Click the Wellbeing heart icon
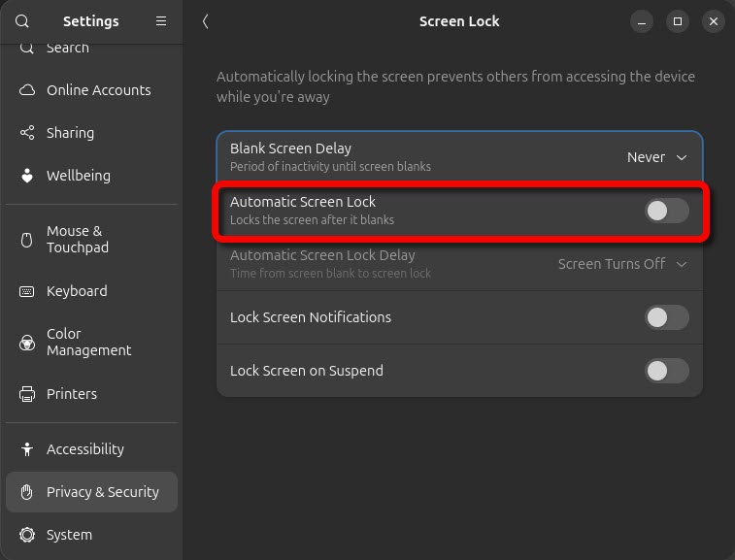Screen dimensions: 735x560 27,176
